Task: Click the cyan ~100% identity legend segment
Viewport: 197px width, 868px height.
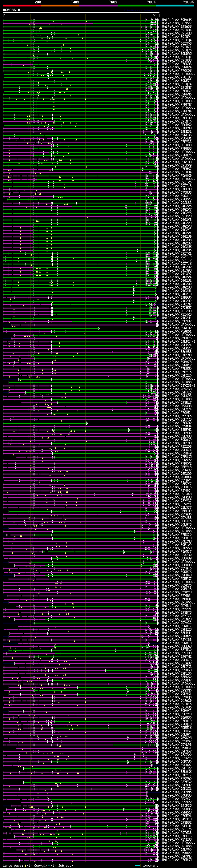Action: click(175, 6)
